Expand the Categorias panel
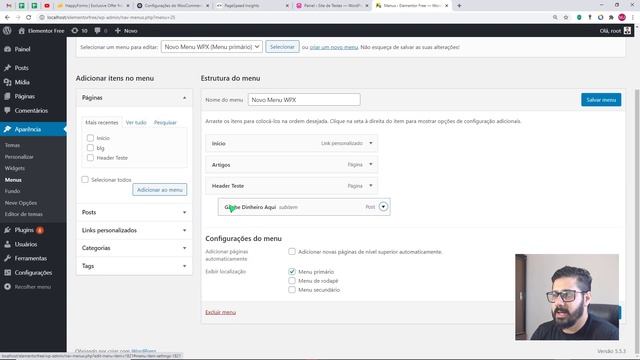This screenshot has height=360, width=640. (184, 248)
